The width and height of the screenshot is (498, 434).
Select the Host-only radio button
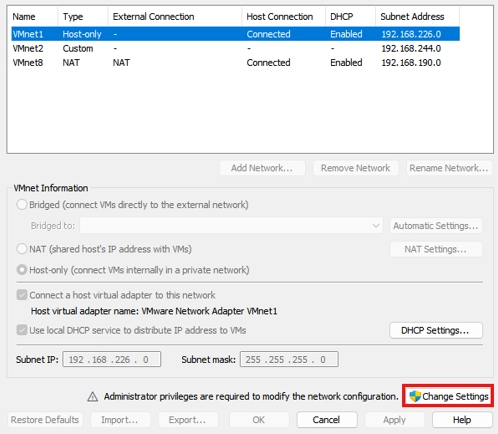pyautogui.click(x=22, y=270)
